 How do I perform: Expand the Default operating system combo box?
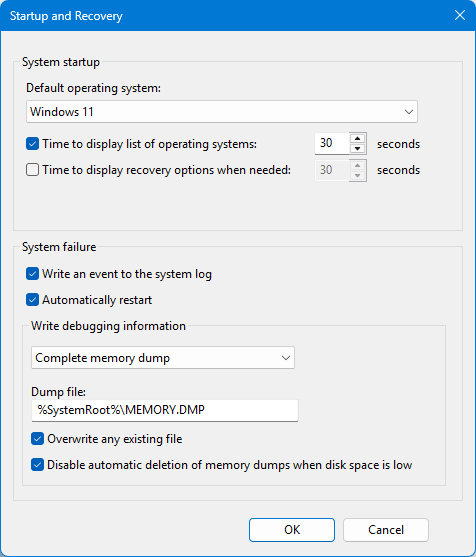click(222, 112)
